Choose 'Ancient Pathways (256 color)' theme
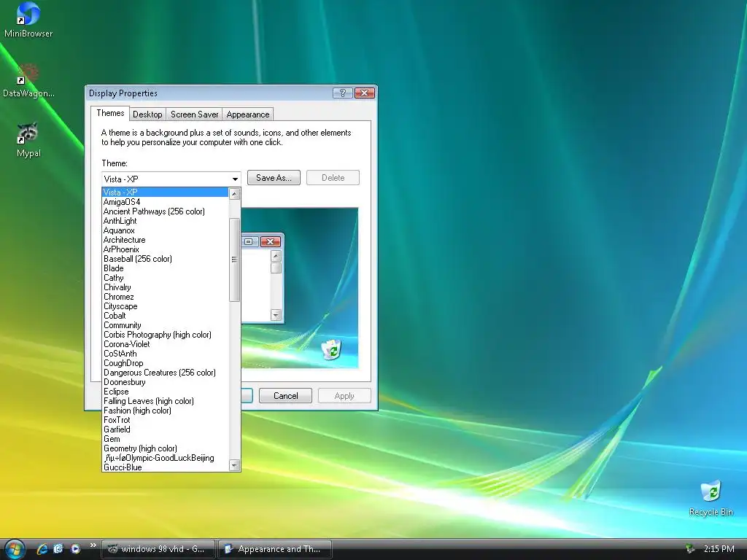 tap(166, 211)
